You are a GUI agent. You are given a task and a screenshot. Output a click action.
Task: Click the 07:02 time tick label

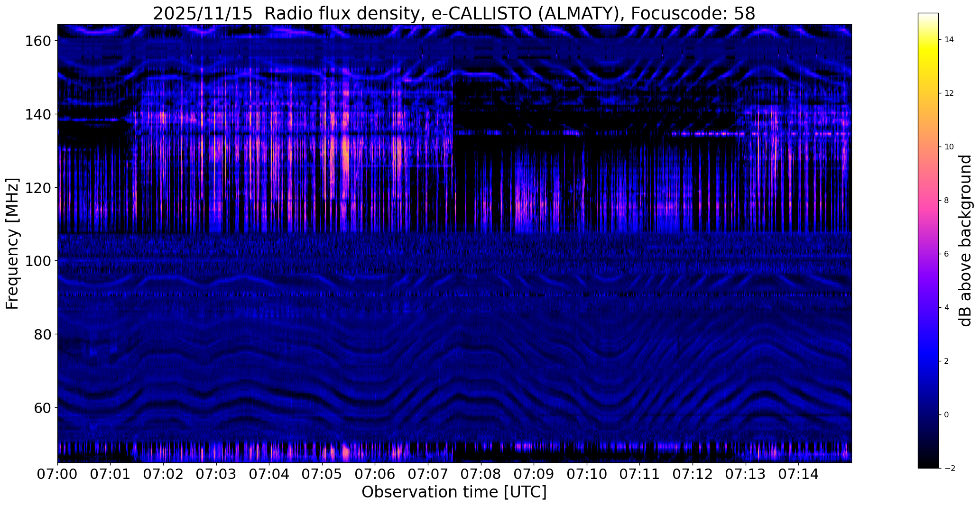[163, 474]
